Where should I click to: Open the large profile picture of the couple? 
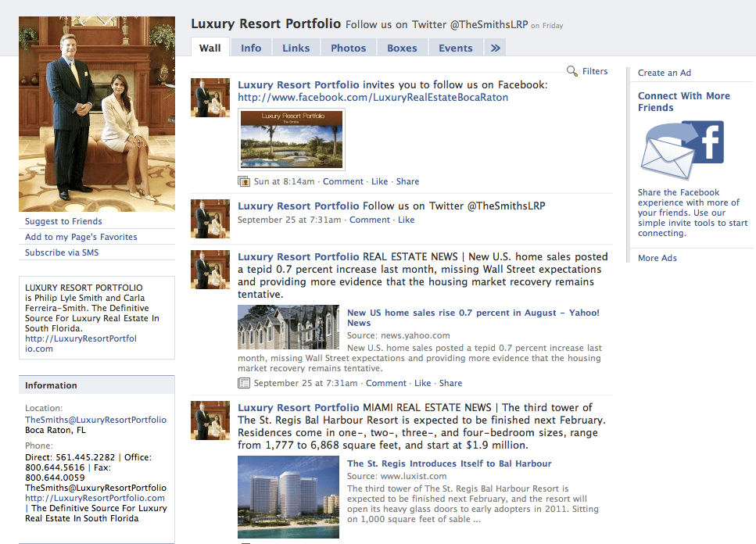(x=97, y=114)
